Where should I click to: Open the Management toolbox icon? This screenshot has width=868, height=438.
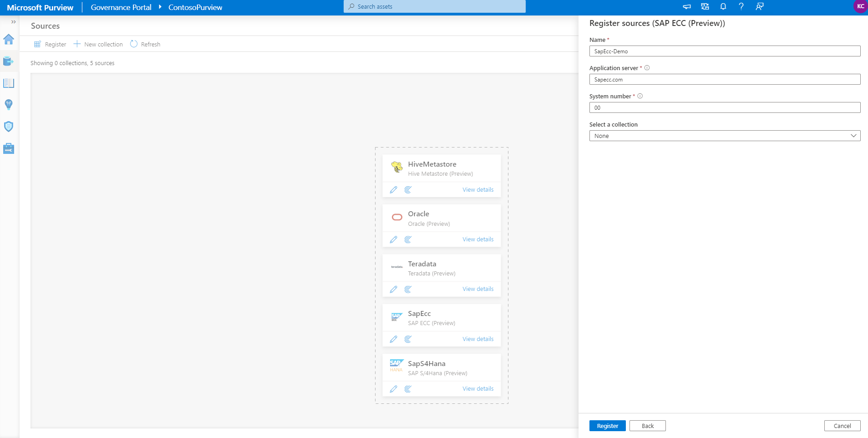click(9, 148)
